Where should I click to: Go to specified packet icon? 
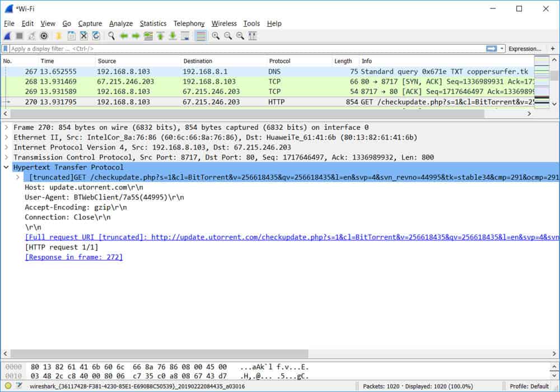(148, 36)
